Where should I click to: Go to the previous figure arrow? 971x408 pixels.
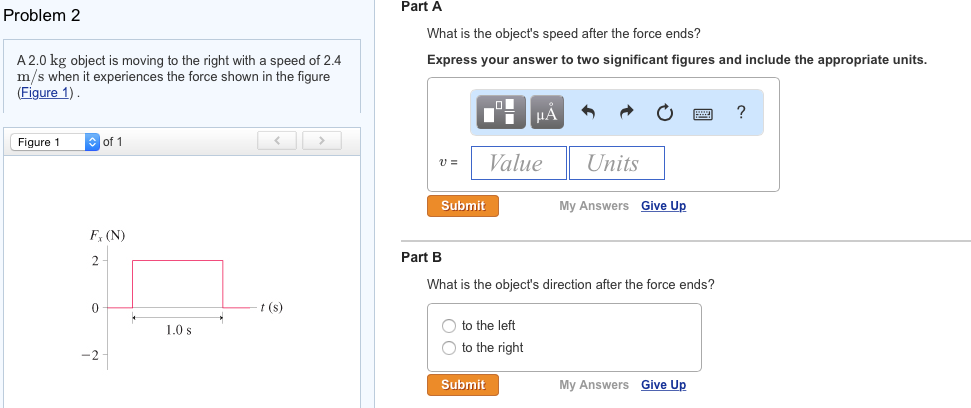pos(278,141)
